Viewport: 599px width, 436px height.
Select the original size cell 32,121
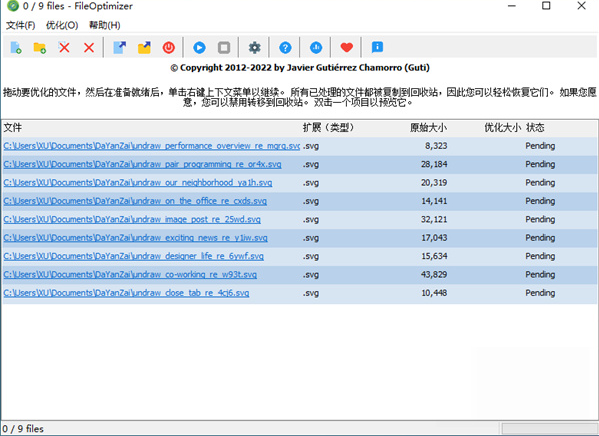click(x=434, y=219)
